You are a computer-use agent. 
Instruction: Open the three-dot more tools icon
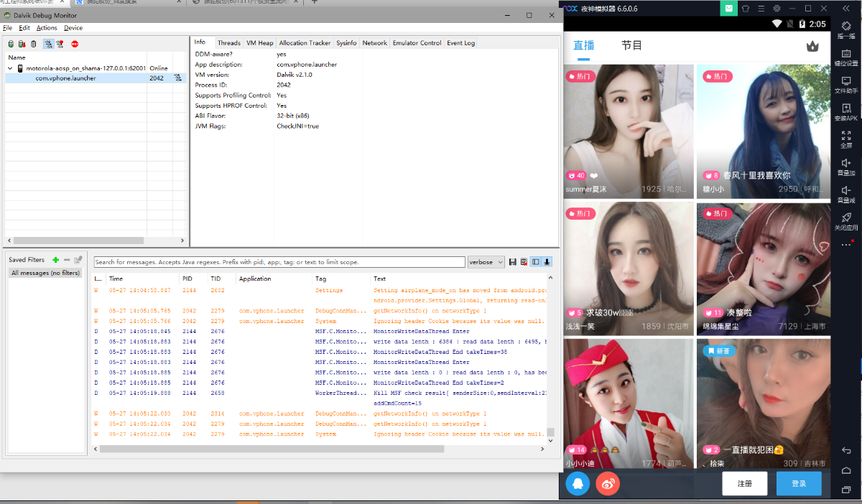tap(846, 245)
